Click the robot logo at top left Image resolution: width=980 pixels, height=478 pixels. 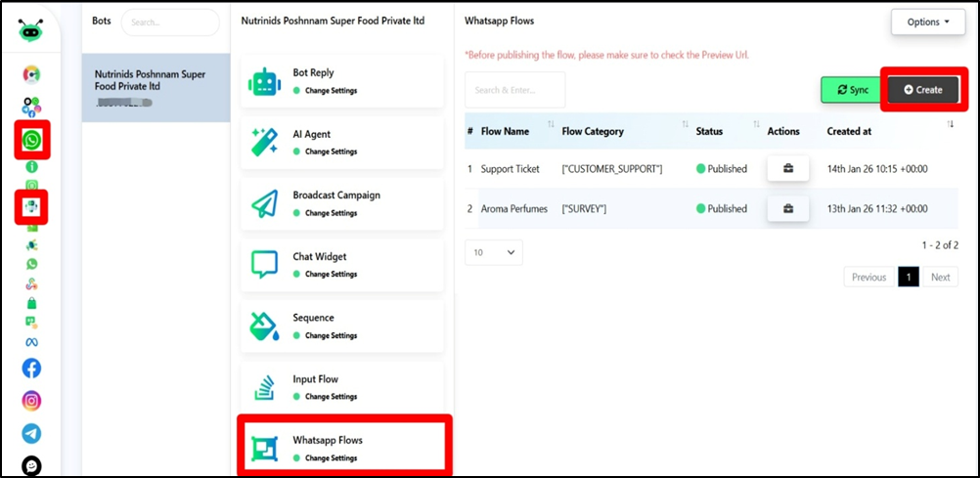click(x=31, y=30)
